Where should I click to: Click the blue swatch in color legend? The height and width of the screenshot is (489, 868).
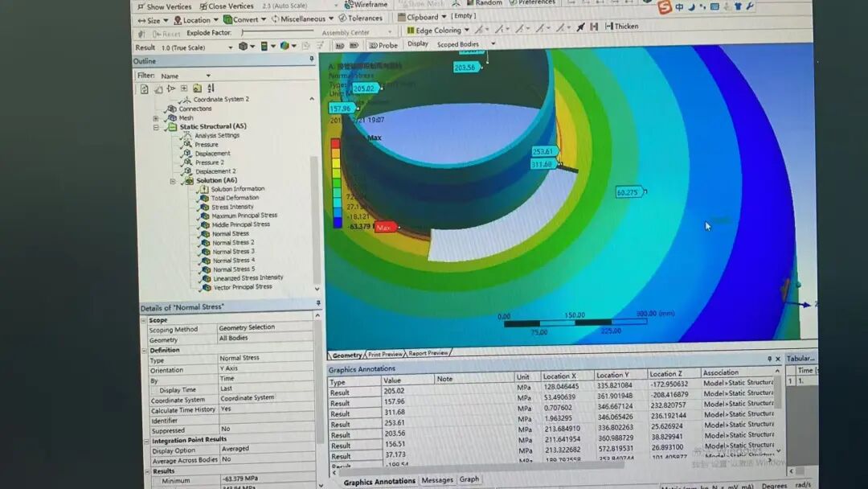(337, 223)
